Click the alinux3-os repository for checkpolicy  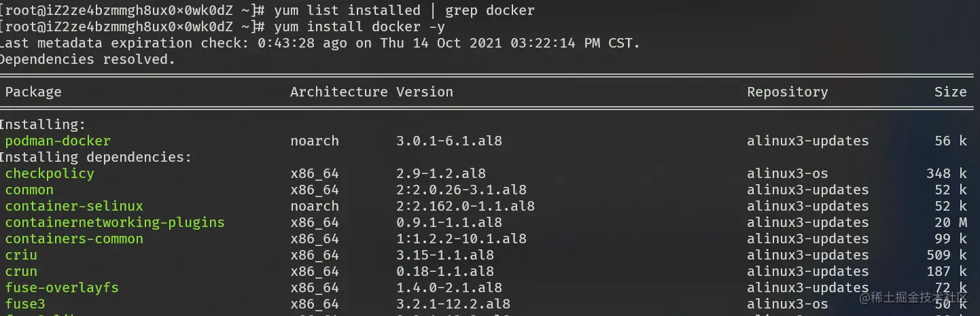pos(787,174)
